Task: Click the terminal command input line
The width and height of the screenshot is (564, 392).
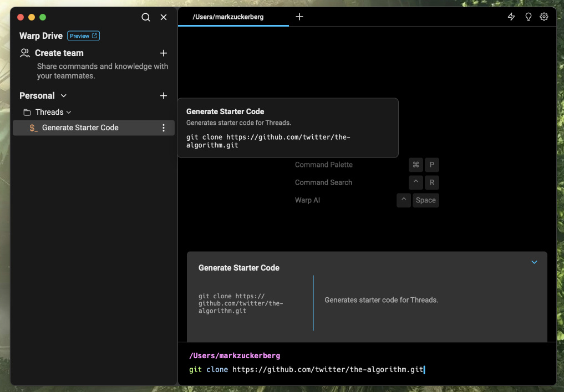Action: 307,370
